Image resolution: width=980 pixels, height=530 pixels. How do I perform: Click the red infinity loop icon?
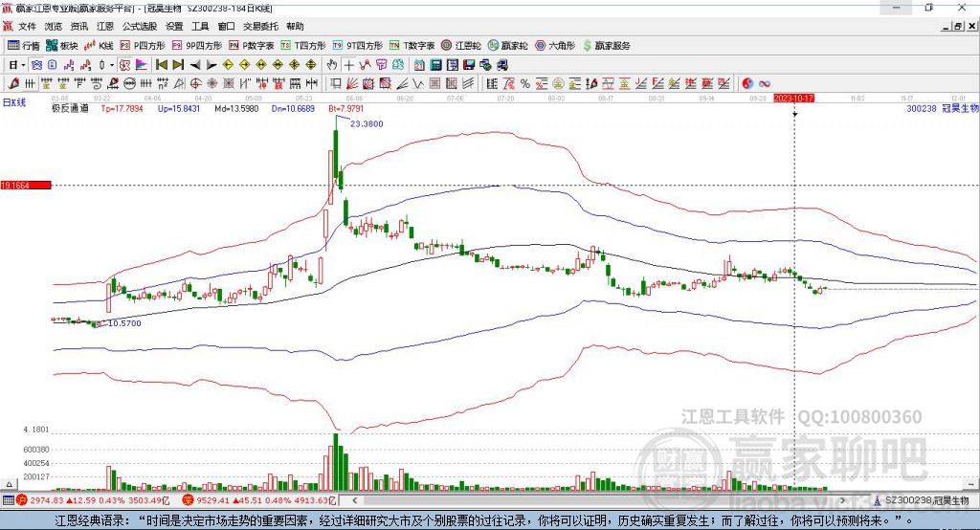pyautogui.click(x=765, y=83)
